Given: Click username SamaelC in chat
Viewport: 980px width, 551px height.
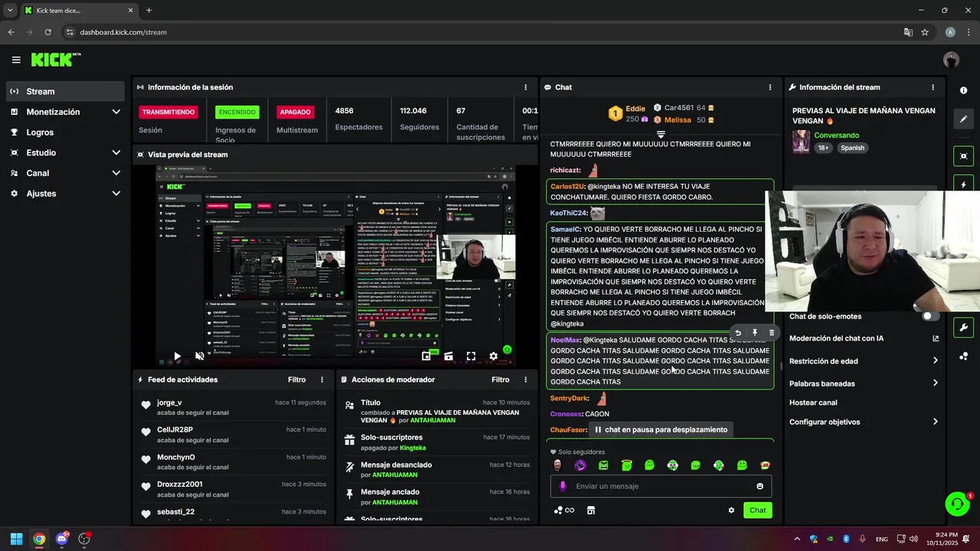Looking at the screenshot, I should 565,230.
